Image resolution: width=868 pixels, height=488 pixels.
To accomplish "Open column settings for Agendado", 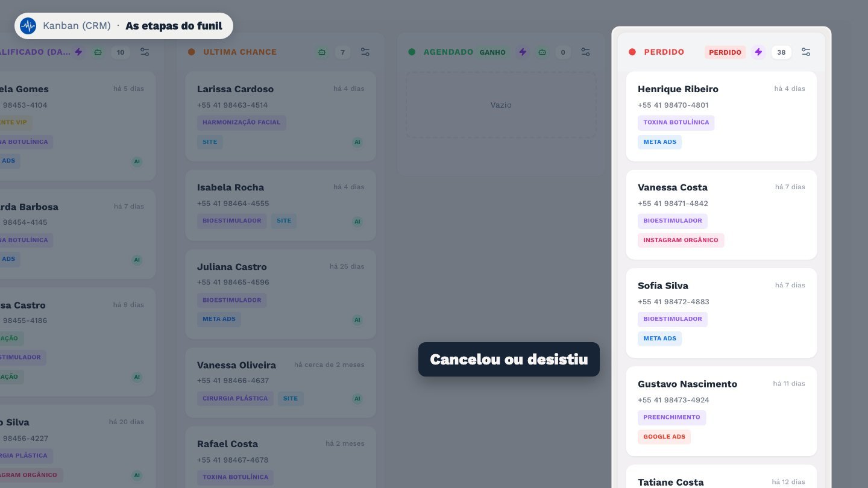I will pyautogui.click(x=585, y=52).
